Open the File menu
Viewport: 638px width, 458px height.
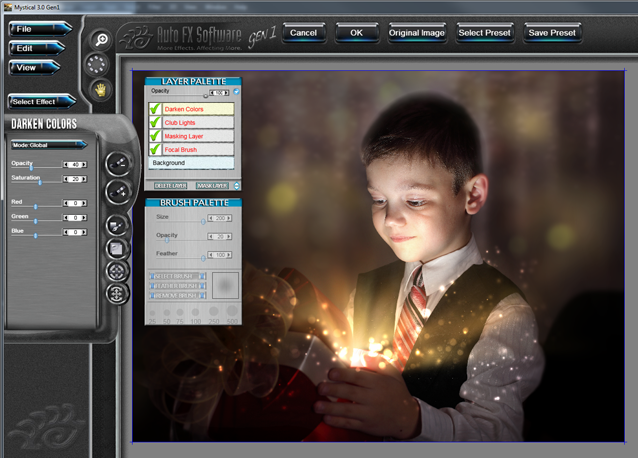(40, 29)
